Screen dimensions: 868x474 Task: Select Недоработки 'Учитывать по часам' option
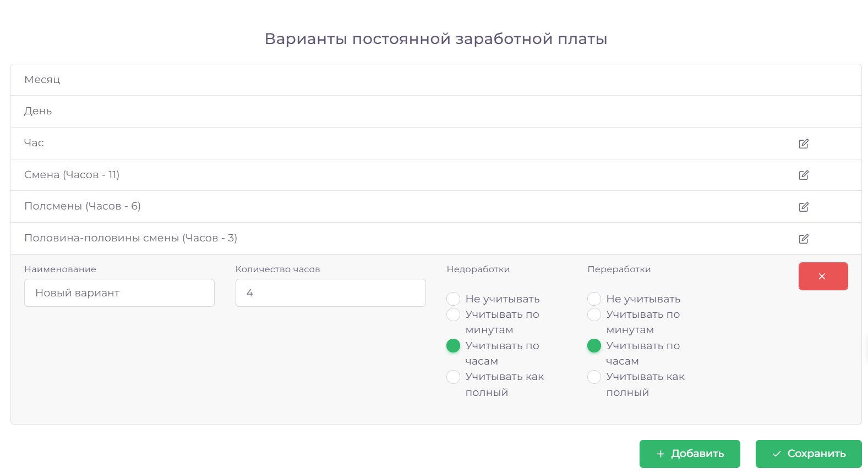click(453, 346)
